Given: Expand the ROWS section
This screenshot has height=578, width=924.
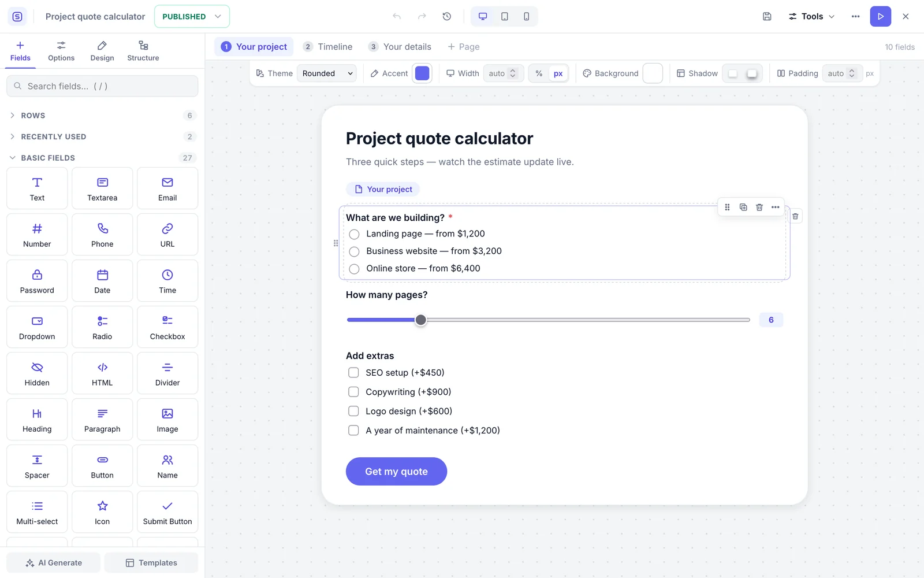Looking at the screenshot, I should 102,116.
